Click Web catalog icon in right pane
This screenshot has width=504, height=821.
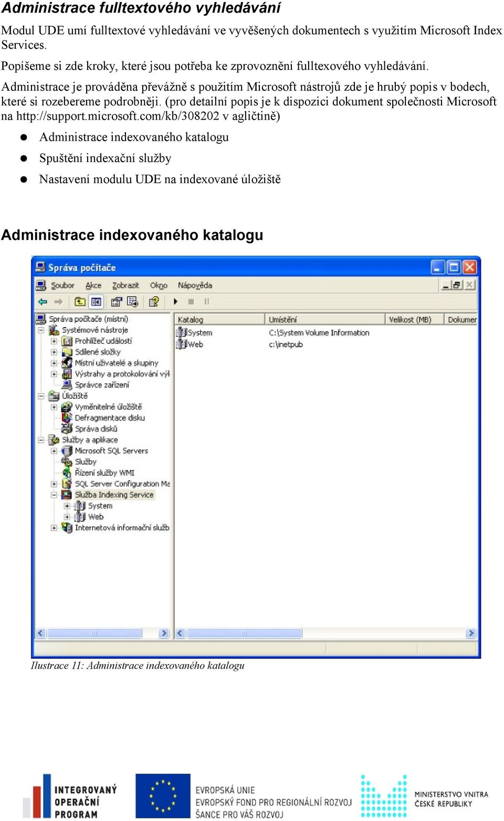point(182,344)
